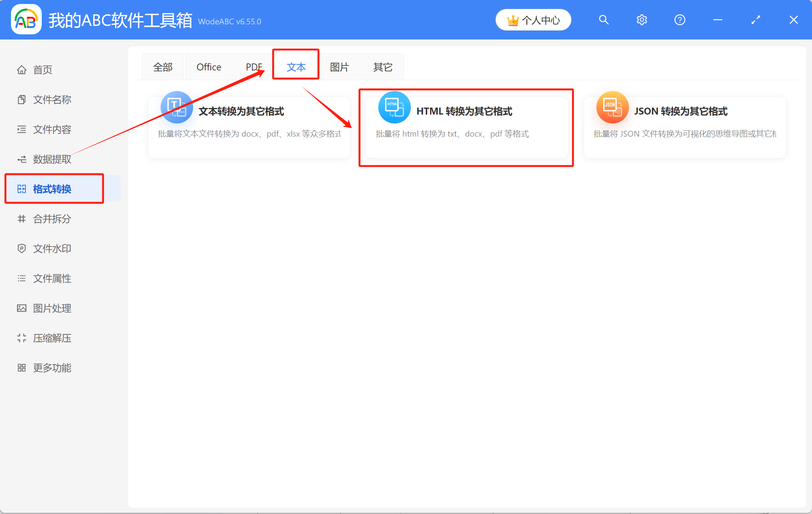Open 文件水印 sidebar section
Screen dimensions: 812x514
click(52, 248)
